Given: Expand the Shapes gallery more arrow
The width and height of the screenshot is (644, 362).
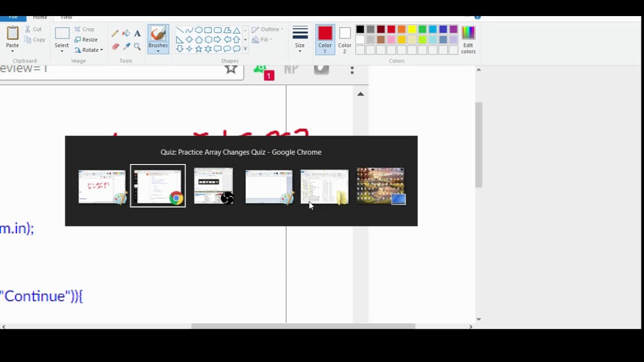Looking at the screenshot, I should 246,49.
